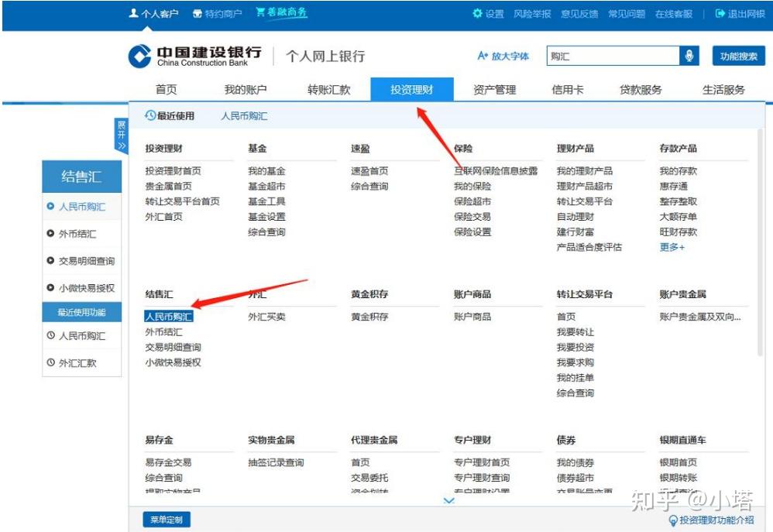Click recently used 人民币购汇 link
Image resolution: width=773 pixels, height=532 pixels.
coord(244,116)
